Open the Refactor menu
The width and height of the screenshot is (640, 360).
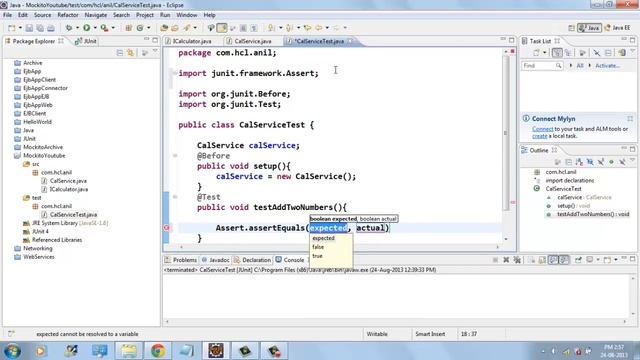68,15
